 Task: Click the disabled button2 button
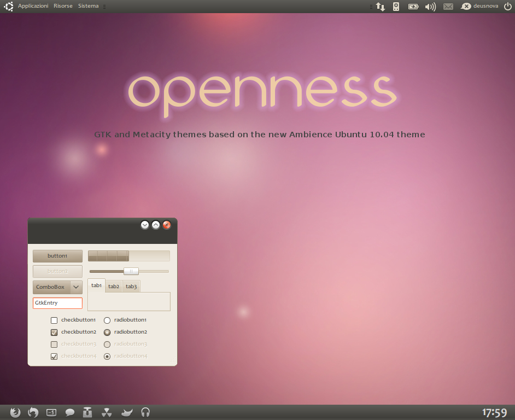(x=57, y=271)
